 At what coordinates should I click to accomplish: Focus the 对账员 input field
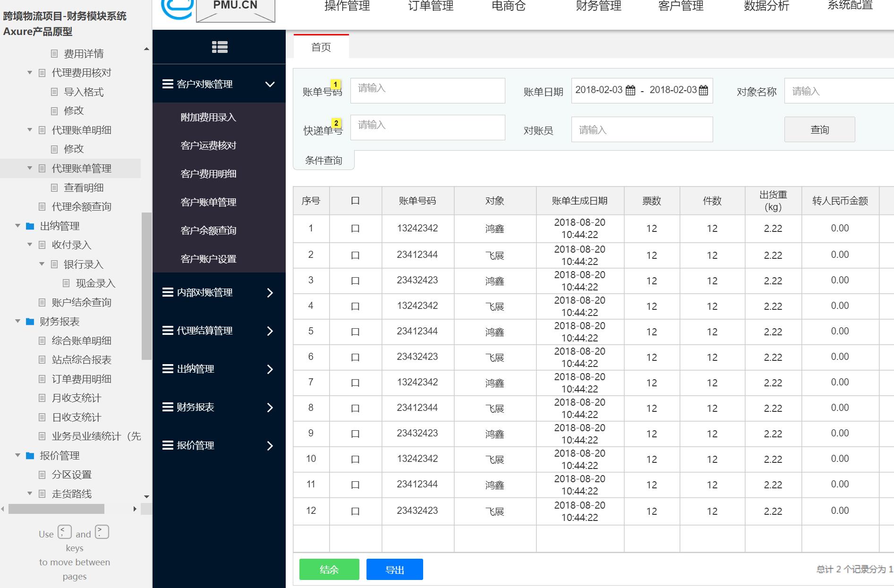tap(642, 129)
